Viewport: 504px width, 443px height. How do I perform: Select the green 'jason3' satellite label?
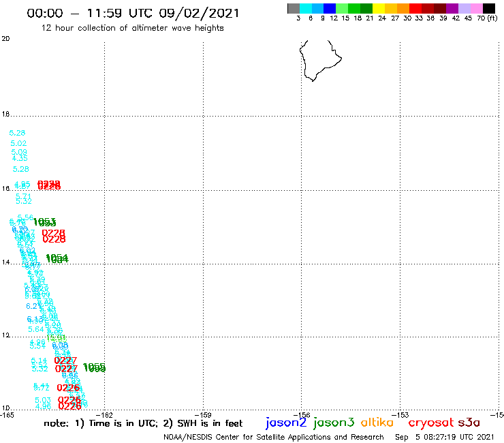(334, 423)
